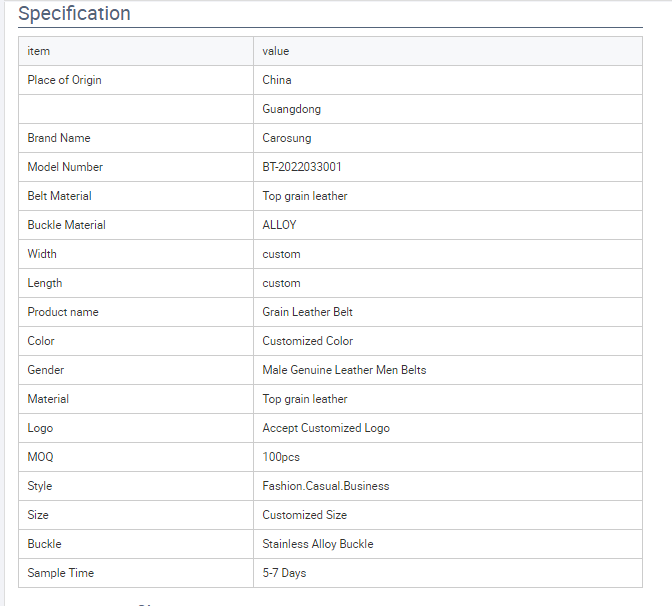Click the Accept Customized Logo value
672x606 pixels.
(x=326, y=428)
